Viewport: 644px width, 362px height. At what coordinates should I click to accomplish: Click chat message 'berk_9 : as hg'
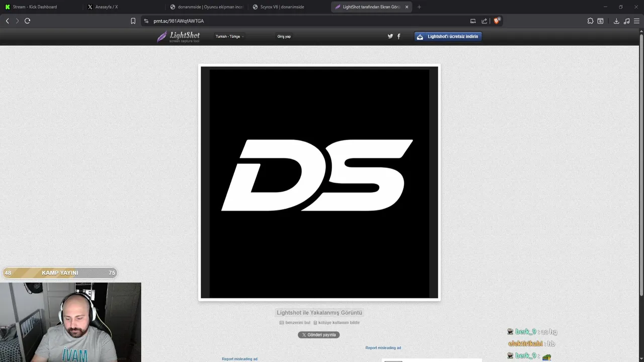coord(532,332)
